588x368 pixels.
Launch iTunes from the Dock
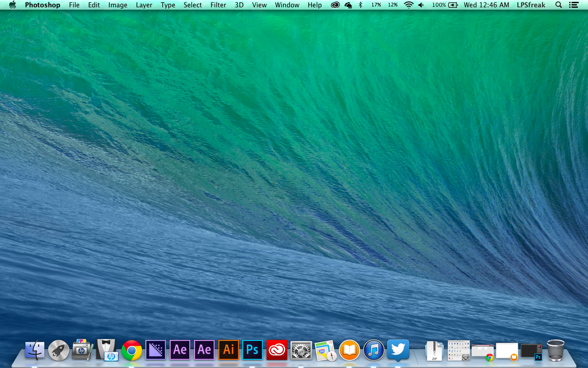pyautogui.click(x=374, y=351)
